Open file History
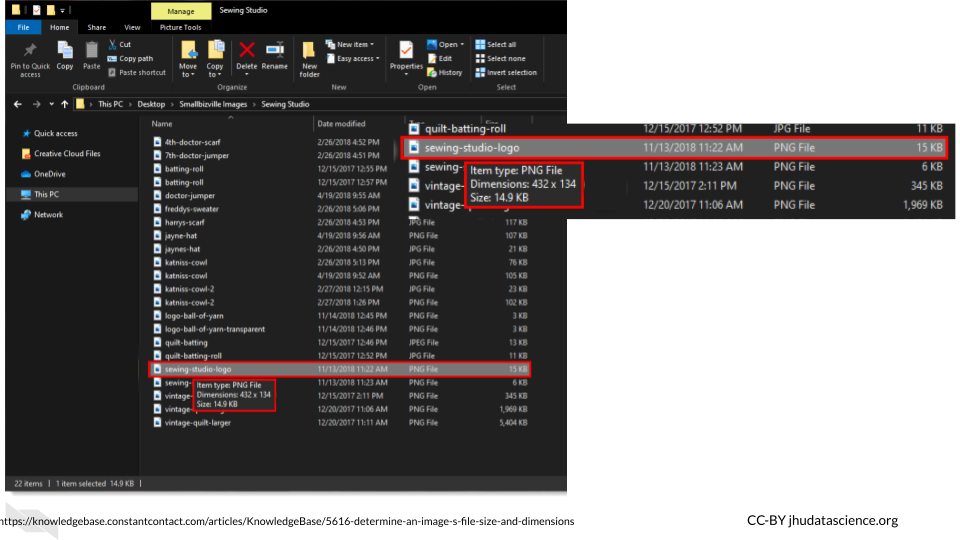Screen dimensions: 960x540 click(444, 72)
